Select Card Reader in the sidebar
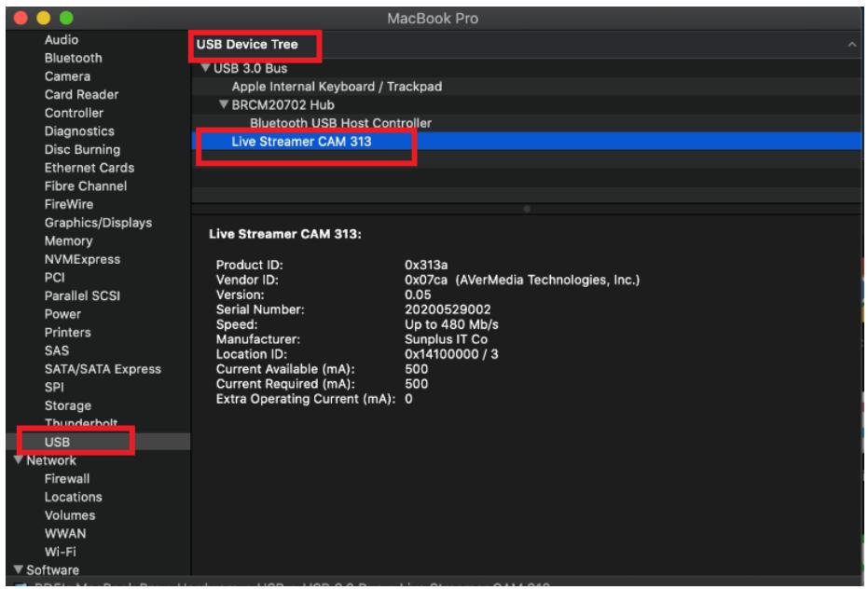Image resolution: width=868 pixels, height=589 pixels. 81,95
